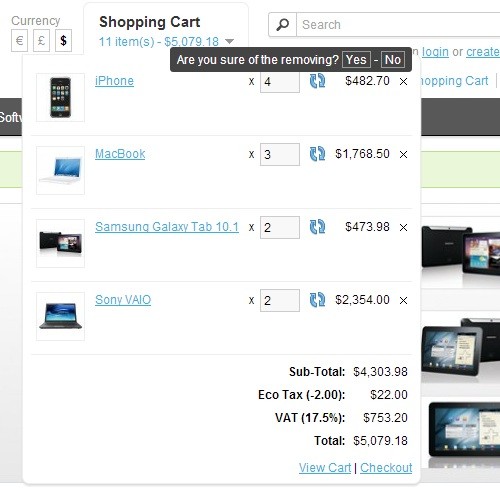Click the Sony VAIO thumbnail image

click(60, 316)
